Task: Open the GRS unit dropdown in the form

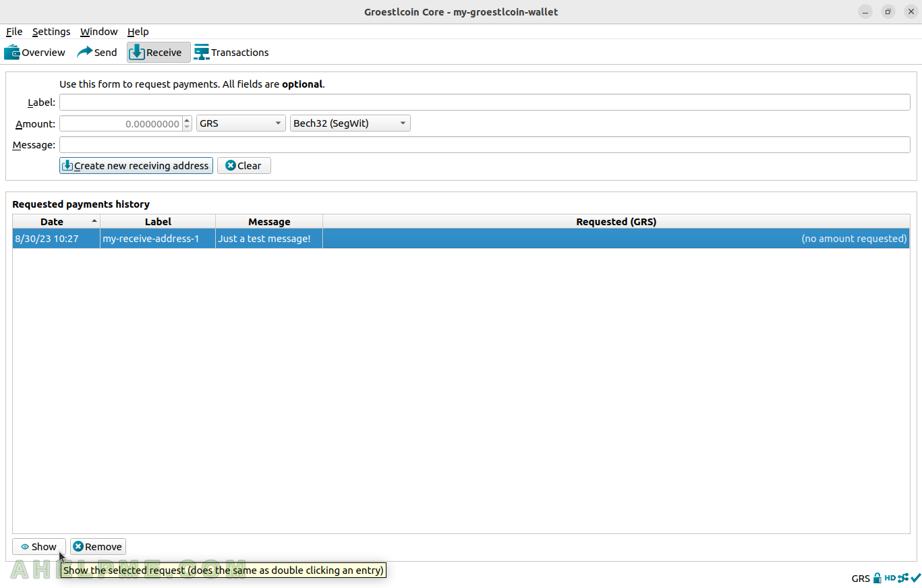Action: (x=241, y=124)
